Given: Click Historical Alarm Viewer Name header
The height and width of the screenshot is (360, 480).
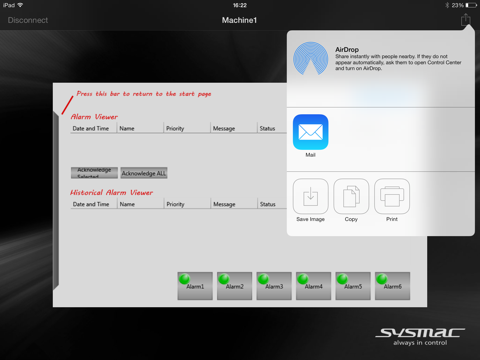Looking at the screenshot, I should (140, 204).
